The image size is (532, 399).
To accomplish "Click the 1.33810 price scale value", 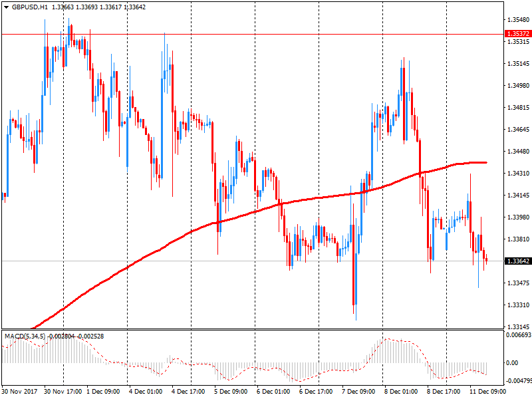I will tap(519, 239).
